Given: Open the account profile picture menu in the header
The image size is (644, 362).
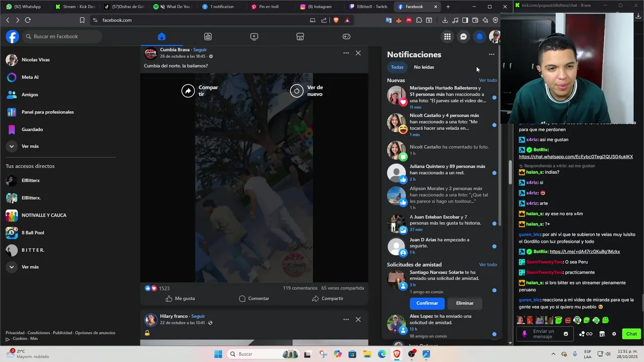Looking at the screenshot, I should 495,36.
